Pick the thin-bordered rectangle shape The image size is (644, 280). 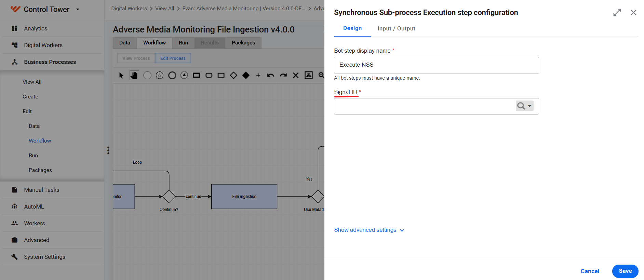221,75
